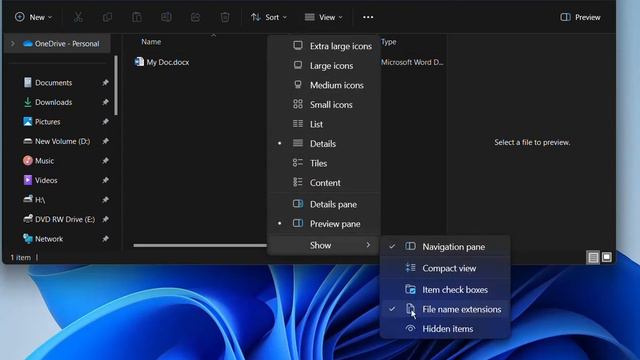Click the OneDrive cloud icon

(x=27, y=44)
